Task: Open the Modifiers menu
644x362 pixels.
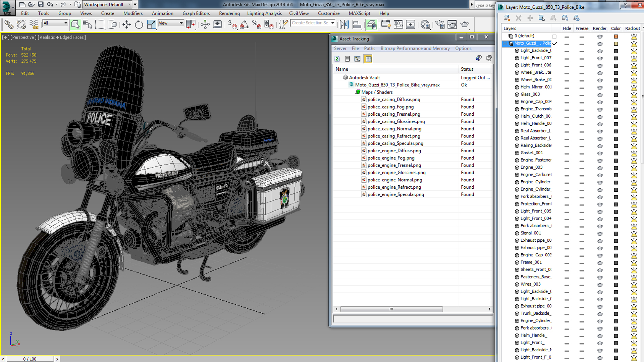Action: [x=133, y=13]
